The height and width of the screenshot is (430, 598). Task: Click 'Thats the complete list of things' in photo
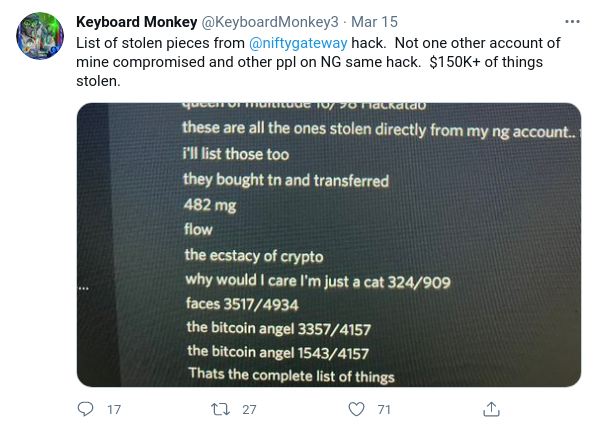(291, 375)
